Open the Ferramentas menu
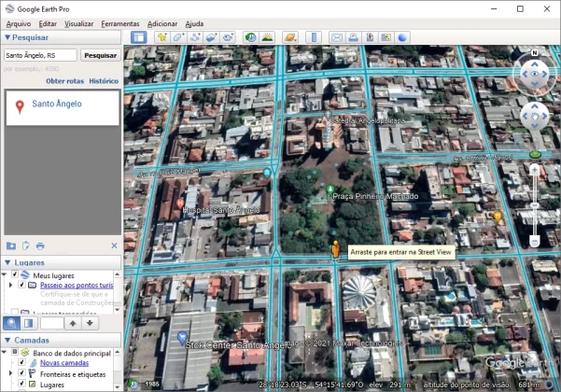Viewport: 561px width, 392px height. click(x=120, y=23)
